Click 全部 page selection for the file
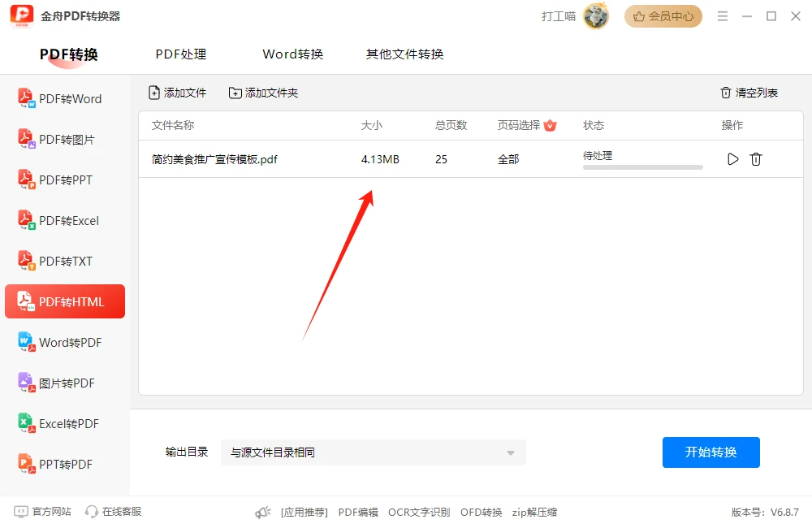 [508, 159]
